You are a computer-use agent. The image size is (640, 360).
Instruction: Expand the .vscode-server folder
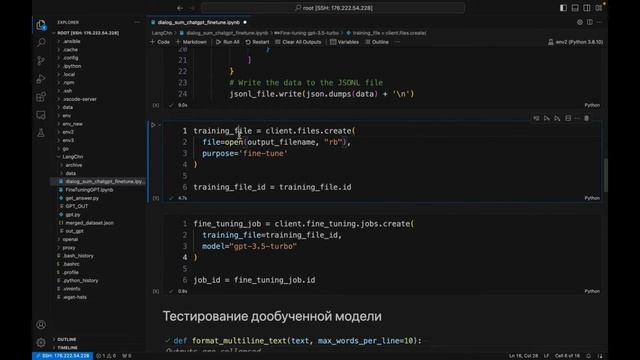coord(80,99)
